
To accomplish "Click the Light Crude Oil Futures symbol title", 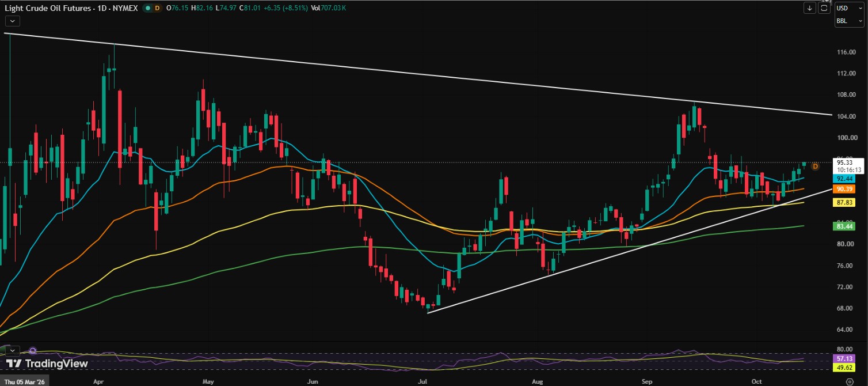I will coord(48,8).
